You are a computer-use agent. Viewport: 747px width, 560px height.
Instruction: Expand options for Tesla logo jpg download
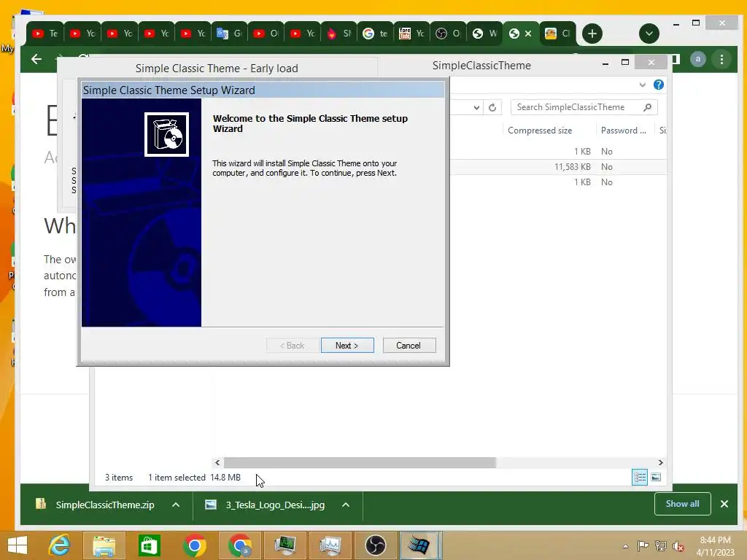pos(346,505)
